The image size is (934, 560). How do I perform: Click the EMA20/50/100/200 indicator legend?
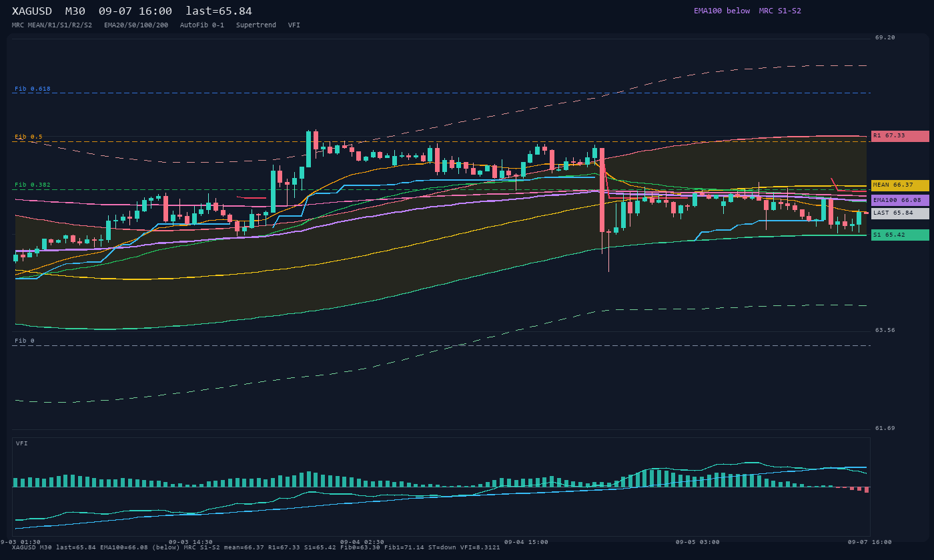136,25
